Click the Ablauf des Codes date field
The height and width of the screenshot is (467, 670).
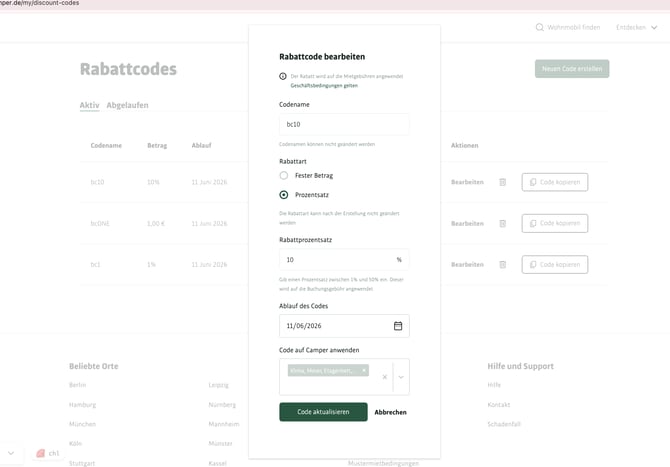pyautogui.click(x=344, y=326)
